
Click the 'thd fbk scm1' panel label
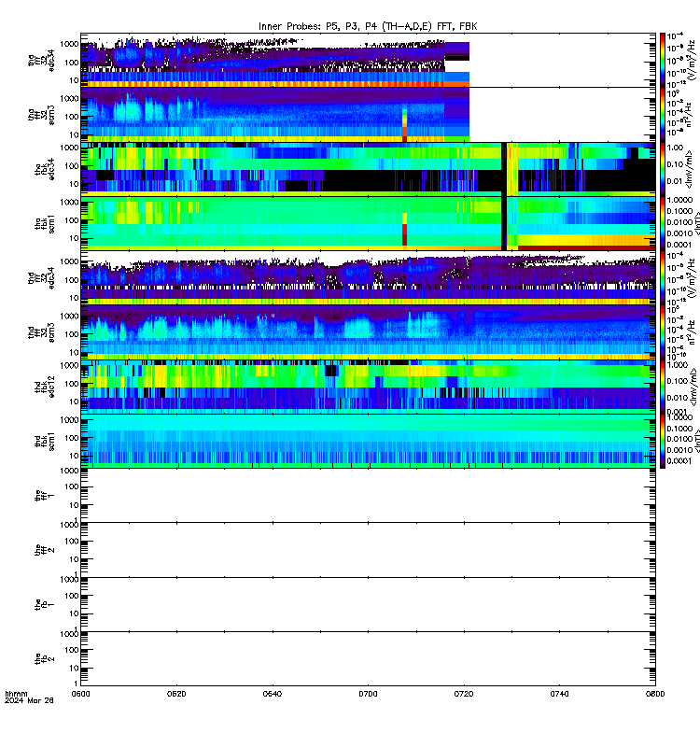click(45, 441)
